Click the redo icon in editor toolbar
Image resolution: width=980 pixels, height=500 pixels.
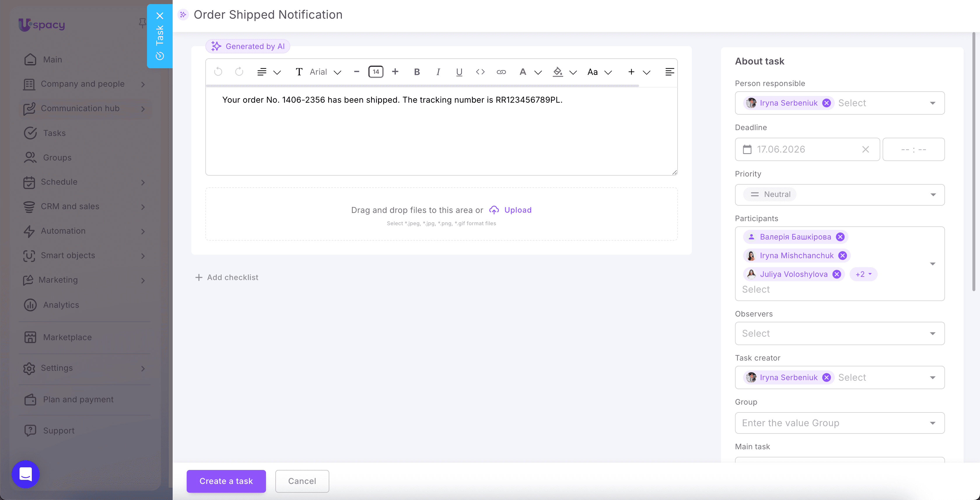[239, 71]
